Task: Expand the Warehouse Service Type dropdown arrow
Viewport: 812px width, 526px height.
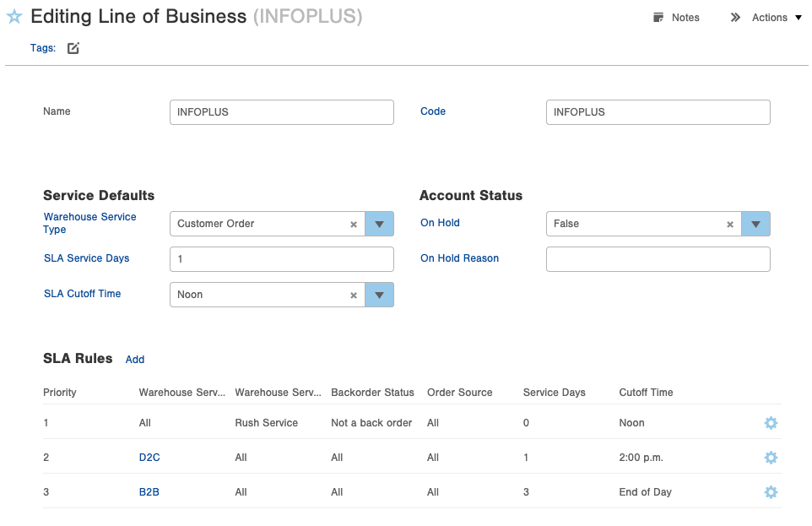Action: [379, 224]
